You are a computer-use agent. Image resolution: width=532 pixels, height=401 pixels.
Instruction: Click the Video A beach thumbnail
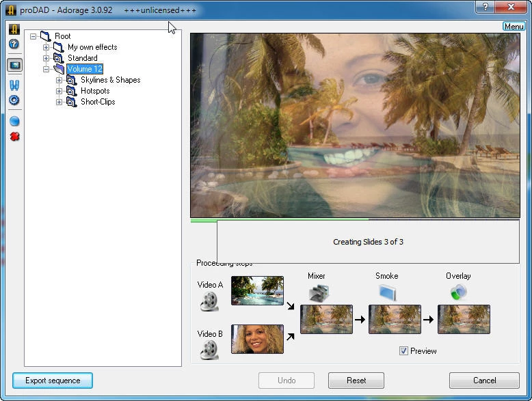[257, 290]
